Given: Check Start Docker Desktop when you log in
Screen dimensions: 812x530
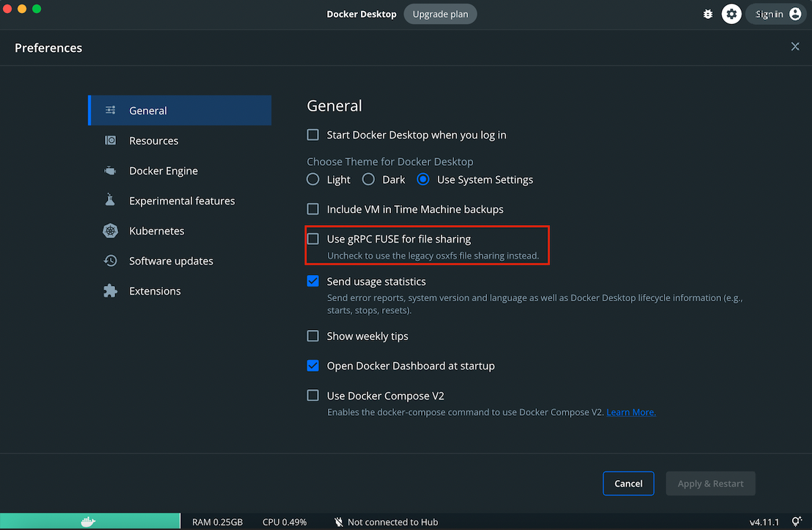Looking at the screenshot, I should [312, 134].
